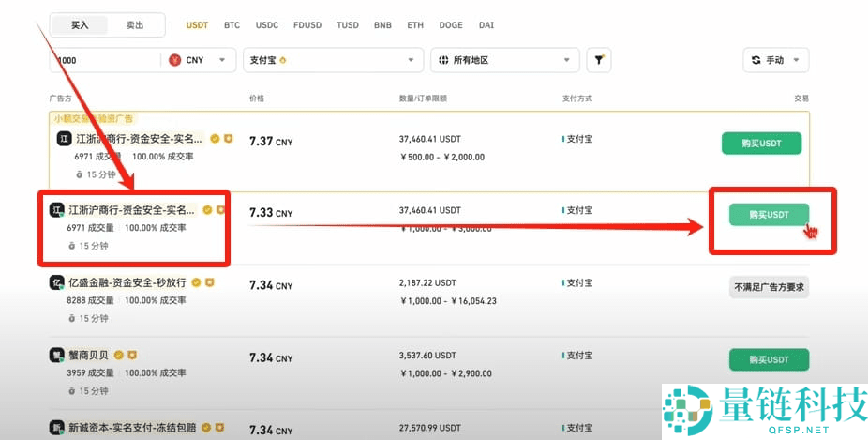Screen dimensions: 868x440
Task: Open advertiser 亿盛金融-资金安全-秒放行
Action: (x=127, y=282)
